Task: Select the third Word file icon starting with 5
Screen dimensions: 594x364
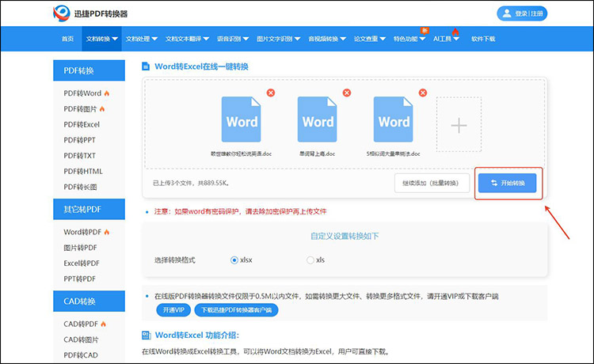Action: pos(393,119)
